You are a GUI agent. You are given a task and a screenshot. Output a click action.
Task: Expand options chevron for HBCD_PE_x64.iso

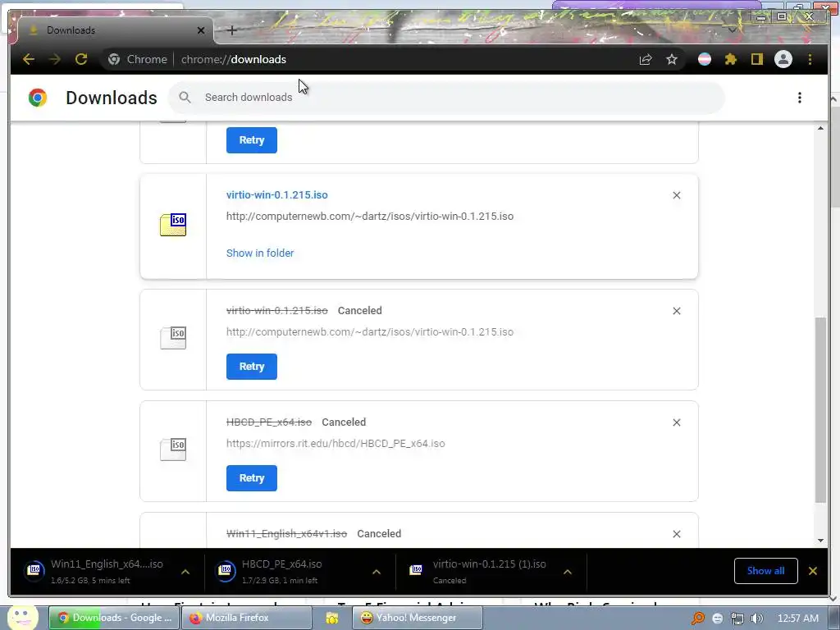tap(377, 572)
